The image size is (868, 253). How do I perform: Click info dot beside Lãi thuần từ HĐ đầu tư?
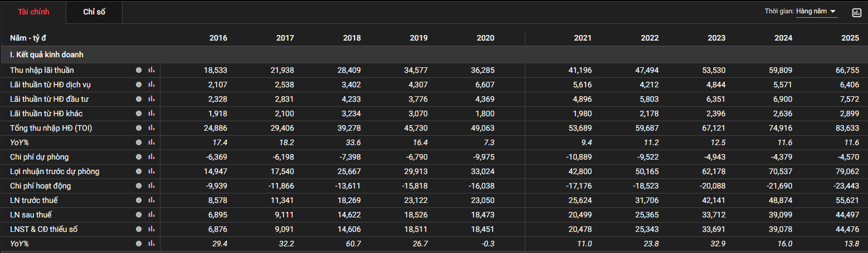tap(138, 99)
